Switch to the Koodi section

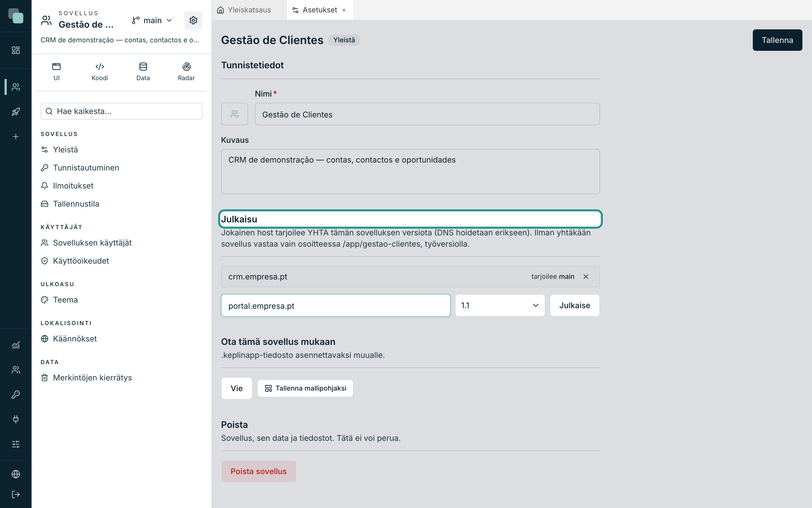(100, 72)
